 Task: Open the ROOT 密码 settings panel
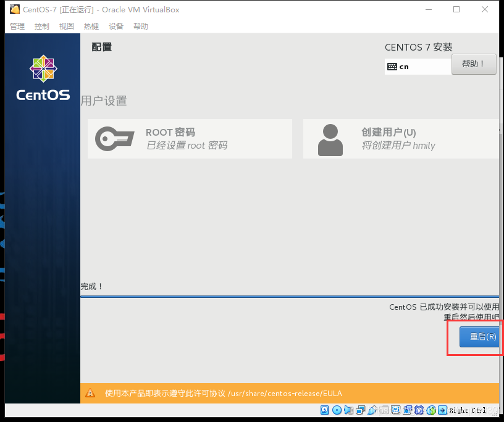click(190, 139)
